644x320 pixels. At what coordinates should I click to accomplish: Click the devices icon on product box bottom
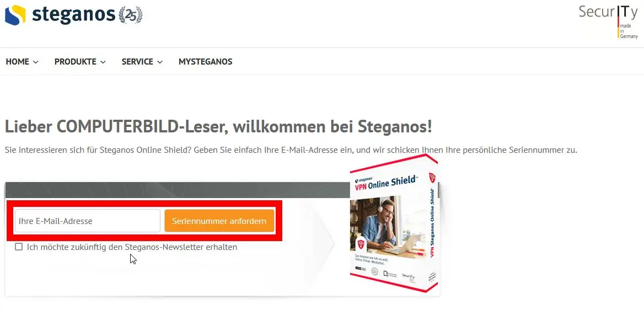pos(387,273)
